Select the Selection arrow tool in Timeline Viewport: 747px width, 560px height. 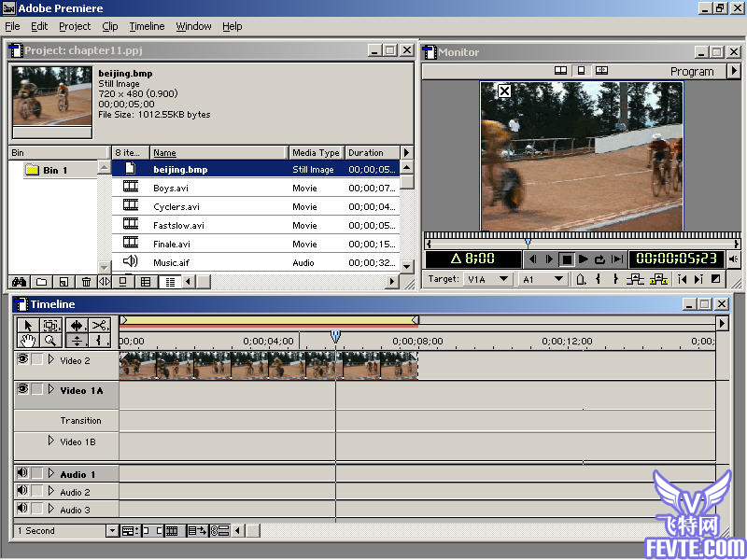click(x=28, y=326)
